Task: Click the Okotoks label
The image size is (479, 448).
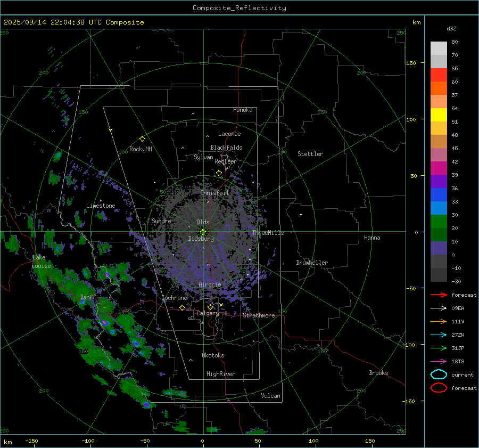Action: 213,355
